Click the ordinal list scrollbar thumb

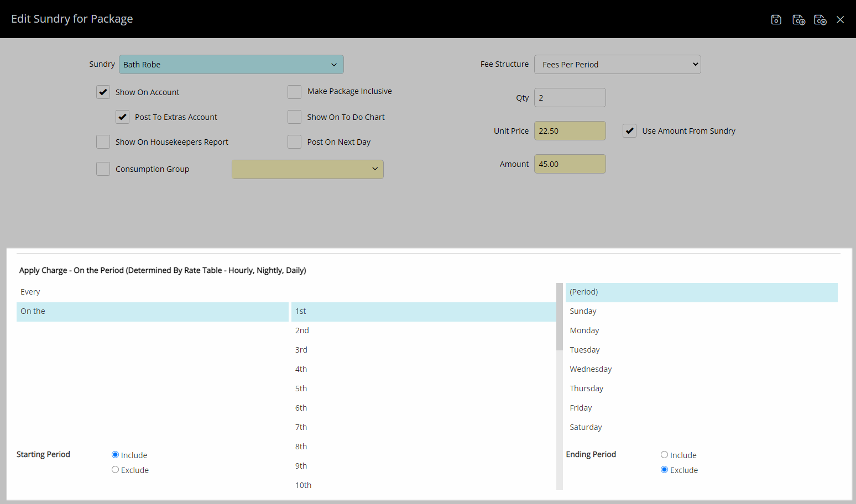point(560,317)
